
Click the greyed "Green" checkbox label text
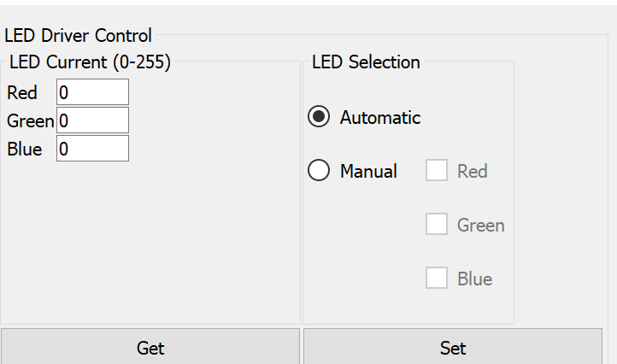coord(480,226)
